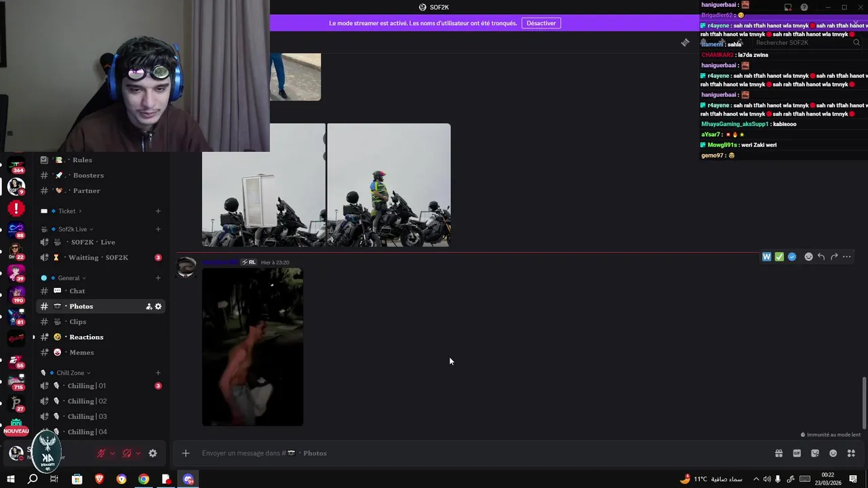
Task: Open audio output options dropdown
Action: click(138, 453)
